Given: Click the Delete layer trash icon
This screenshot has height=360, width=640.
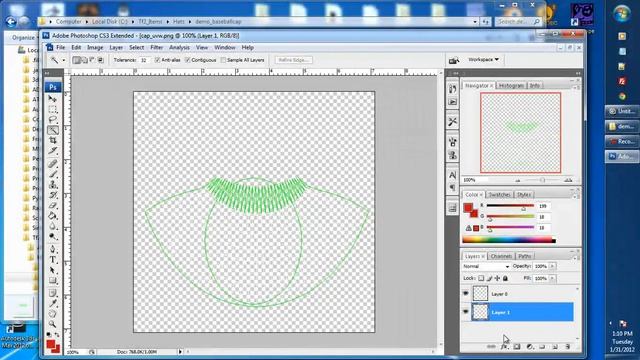Looking at the screenshot, I should (567, 347).
